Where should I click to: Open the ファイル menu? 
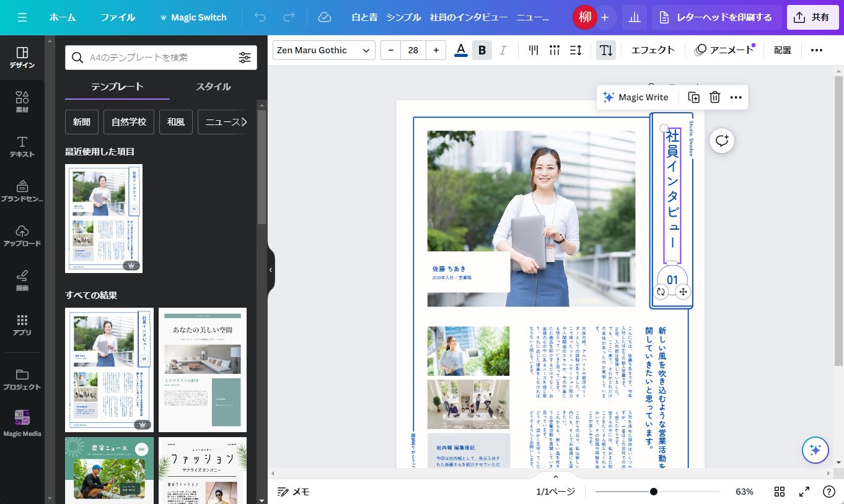tap(118, 17)
